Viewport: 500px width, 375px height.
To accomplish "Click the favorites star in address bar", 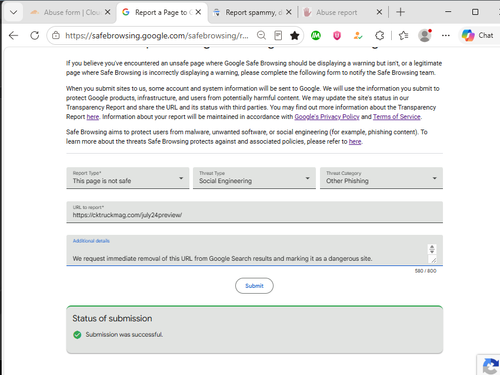I will click(x=295, y=35).
